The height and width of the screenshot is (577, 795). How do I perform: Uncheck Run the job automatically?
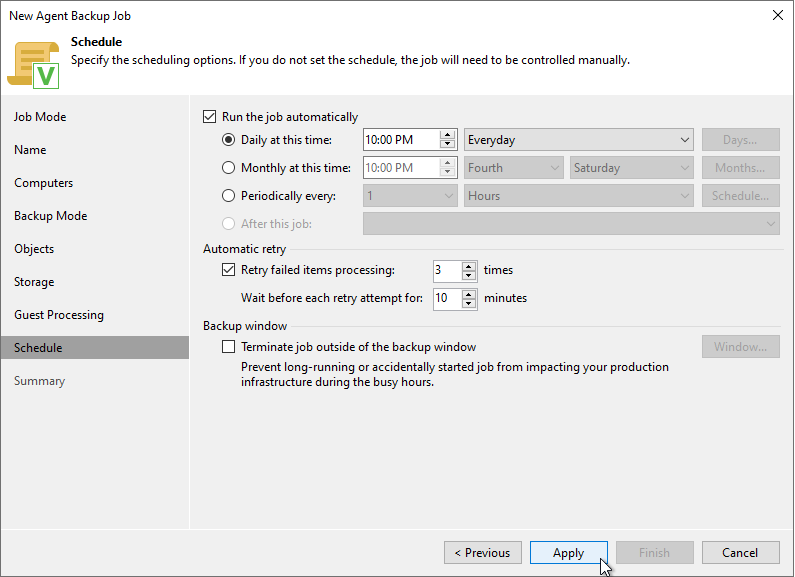coord(209,117)
